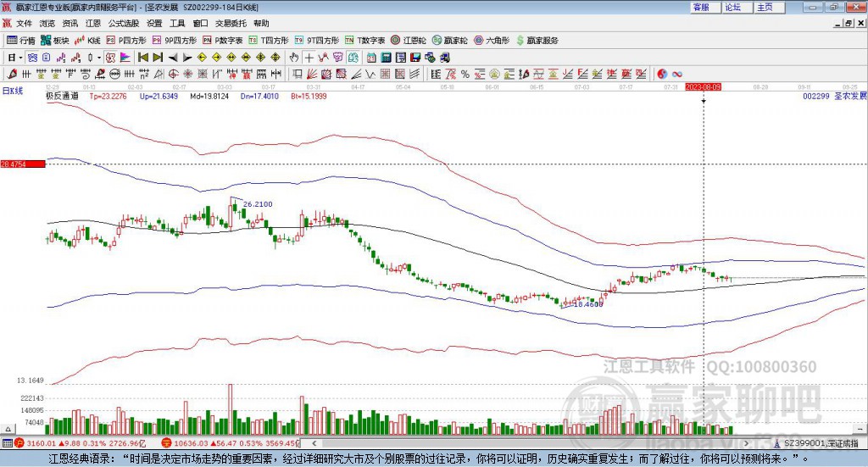Click the hand pan tool icon

pos(294,58)
